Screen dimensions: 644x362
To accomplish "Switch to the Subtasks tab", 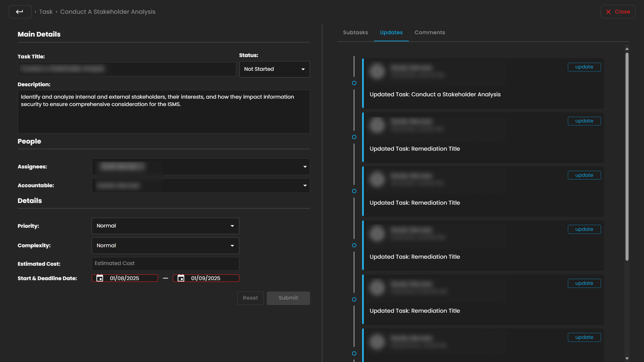I will (355, 33).
